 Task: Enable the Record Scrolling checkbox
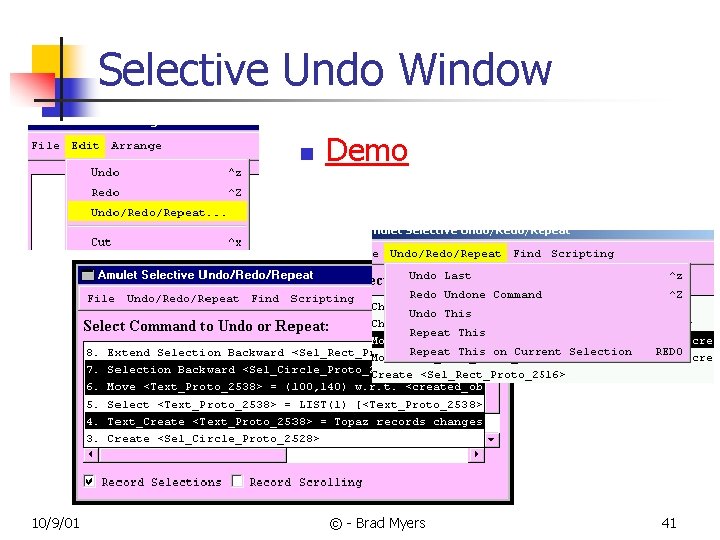(237, 481)
